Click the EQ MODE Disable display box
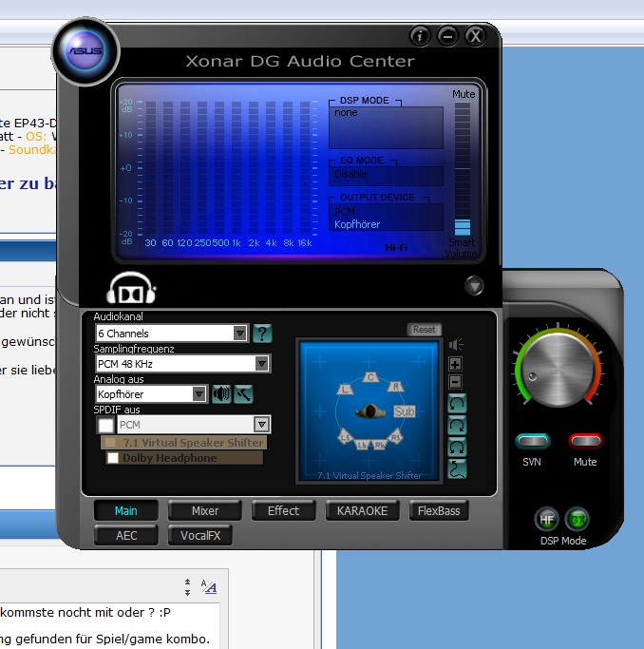 tap(386, 176)
